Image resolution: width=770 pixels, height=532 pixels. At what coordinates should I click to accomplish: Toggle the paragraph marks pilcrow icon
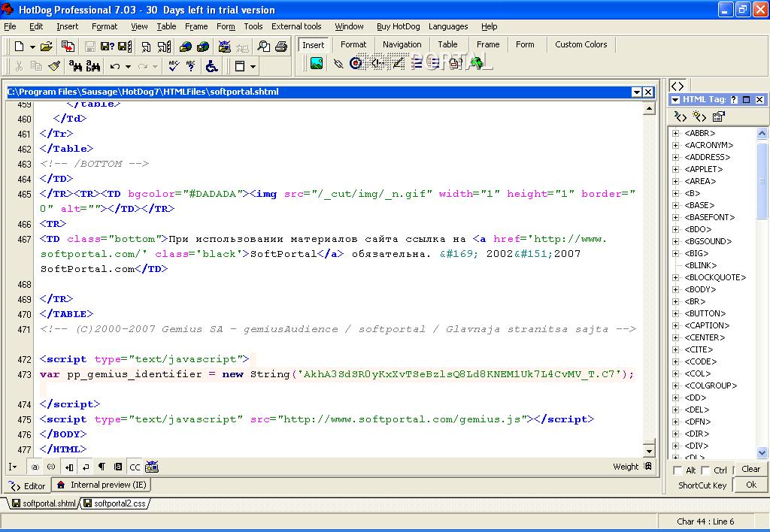tap(102, 467)
